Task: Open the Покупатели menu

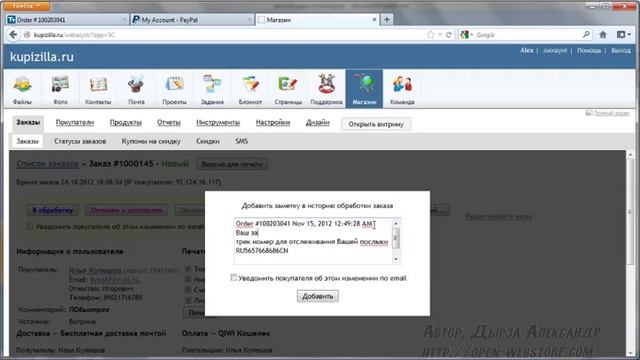Action: [x=75, y=122]
